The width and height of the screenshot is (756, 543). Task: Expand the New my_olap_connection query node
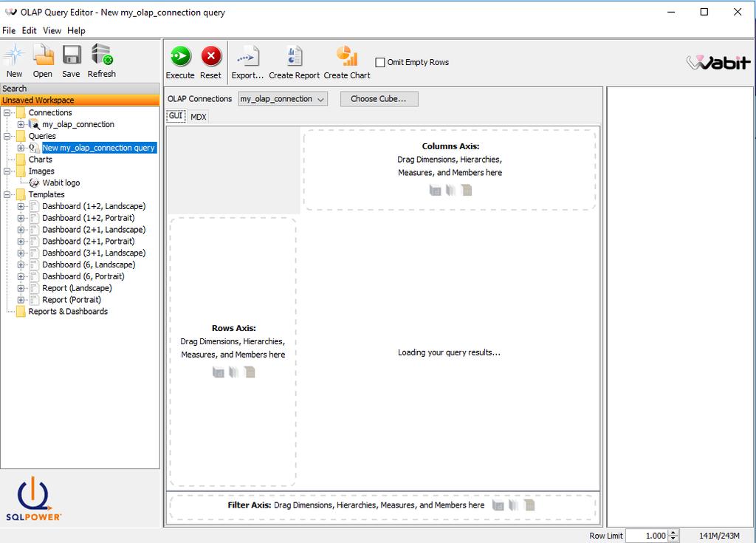point(21,148)
